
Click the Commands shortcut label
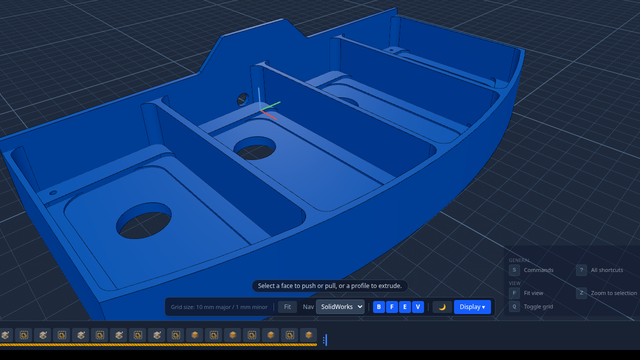pos(538,270)
